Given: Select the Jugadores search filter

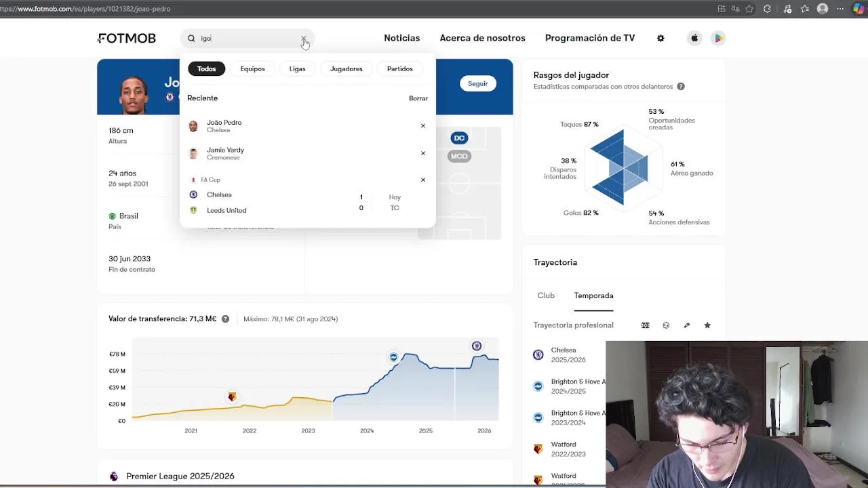Looking at the screenshot, I should pyautogui.click(x=346, y=68).
